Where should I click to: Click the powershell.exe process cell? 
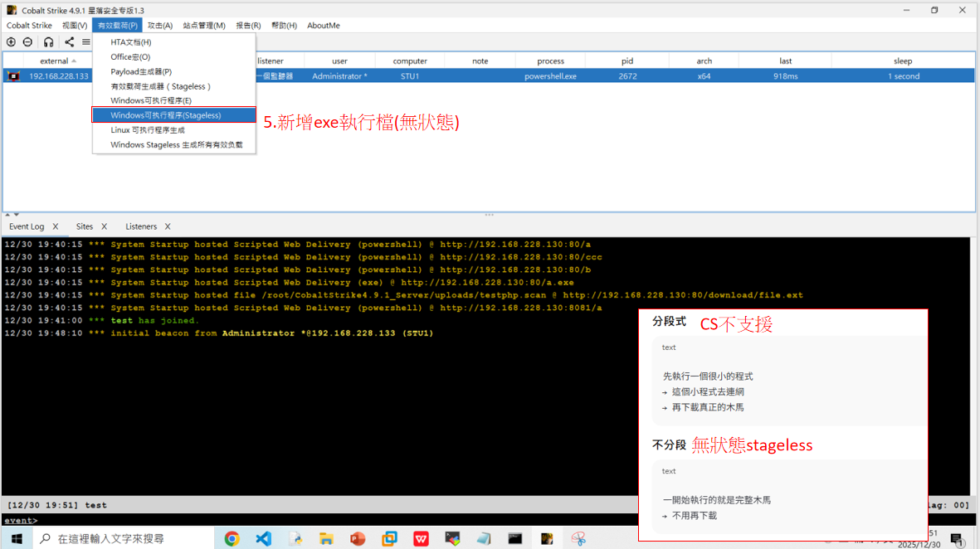click(x=551, y=76)
